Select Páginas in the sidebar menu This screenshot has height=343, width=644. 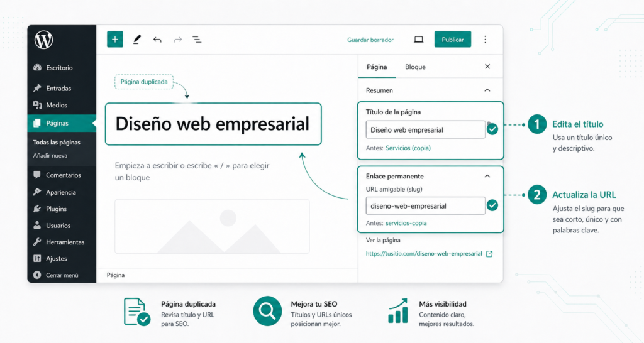coord(62,123)
